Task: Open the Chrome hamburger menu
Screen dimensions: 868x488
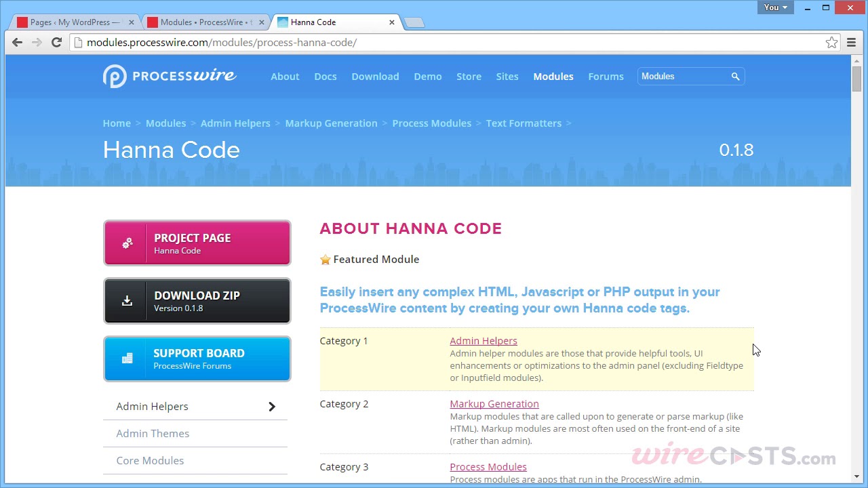Action: pyautogui.click(x=852, y=43)
